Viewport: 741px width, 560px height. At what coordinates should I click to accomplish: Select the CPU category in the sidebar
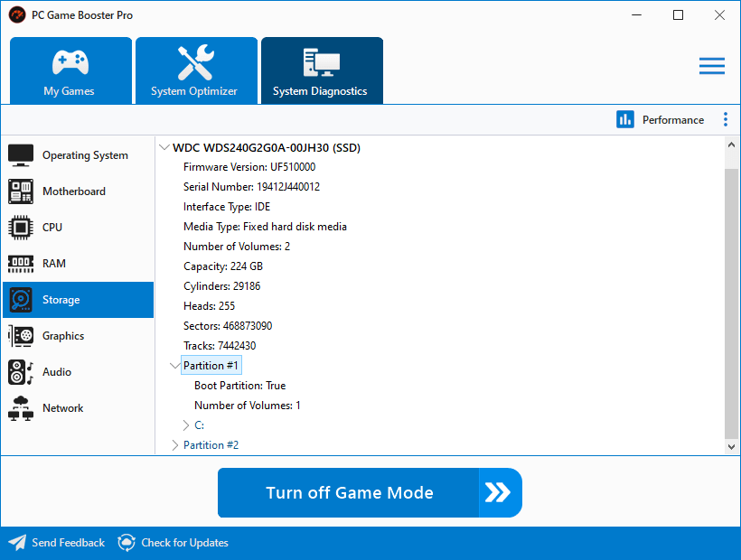[22, 227]
